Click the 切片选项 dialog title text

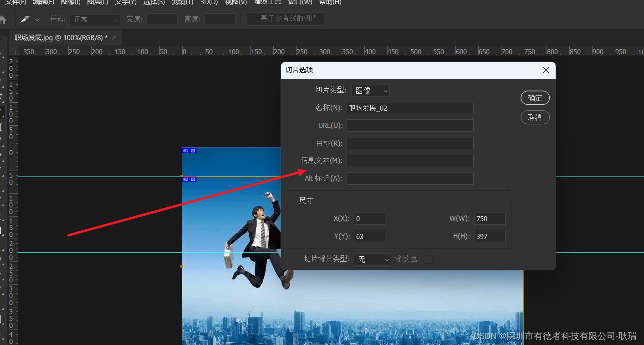point(299,70)
